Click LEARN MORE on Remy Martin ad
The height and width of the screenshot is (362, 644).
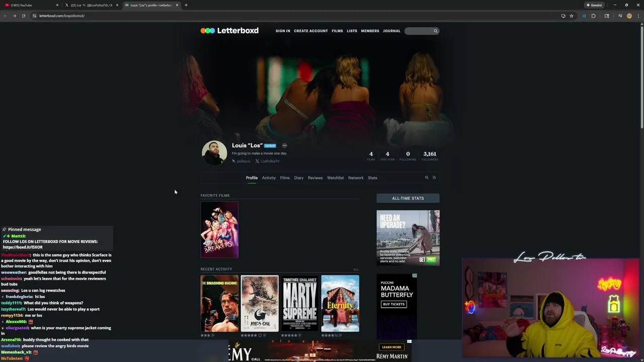click(x=391, y=347)
